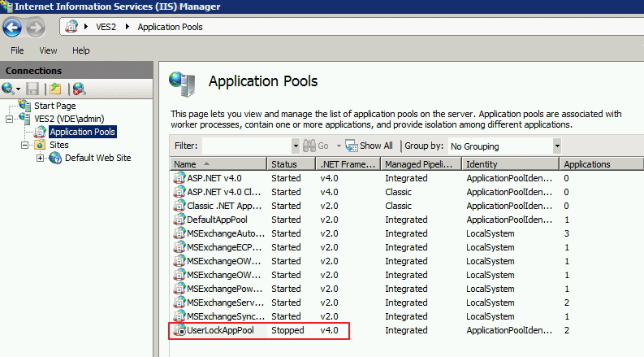644x357 pixels.
Task: Click the Delete Connection icon in Connections toolbar
Action: [79, 89]
